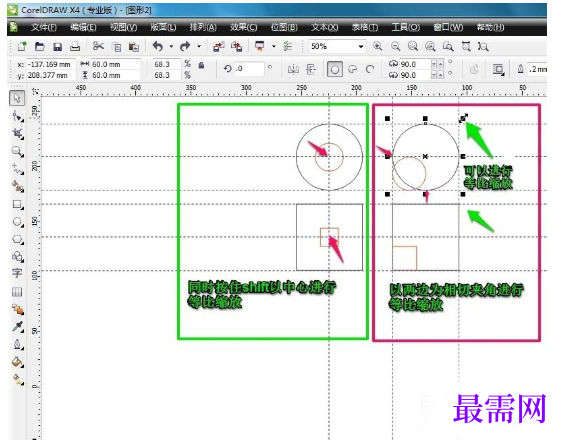565x440 pixels.
Task: Click the object width field 60.0 mm
Action: pyautogui.click(x=115, y=65)
